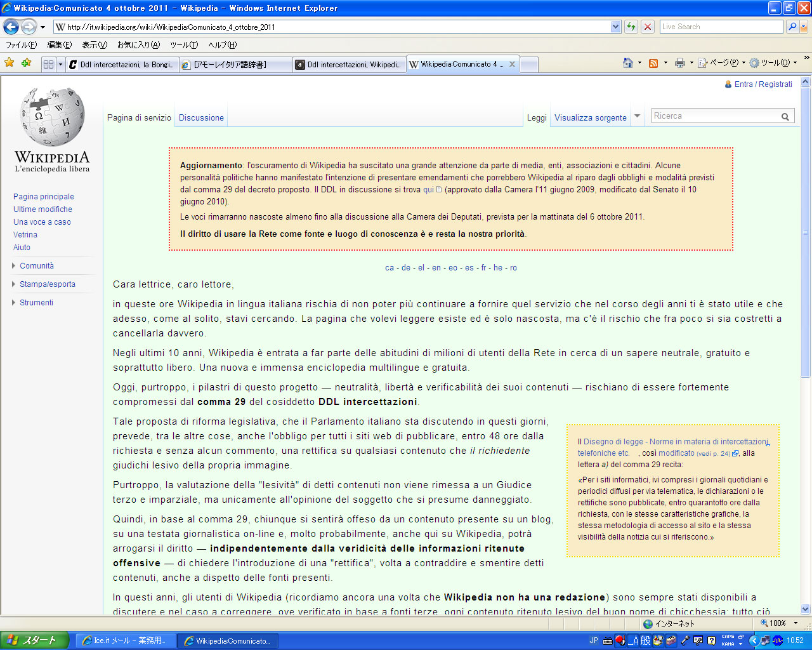Open the Discussione tab
The height and width of the screenshot is (650, 812).
click(201, 117)
